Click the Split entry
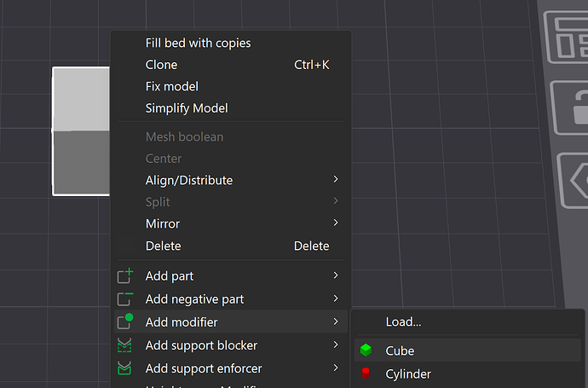Screen dimensions: 588x388 231,202
